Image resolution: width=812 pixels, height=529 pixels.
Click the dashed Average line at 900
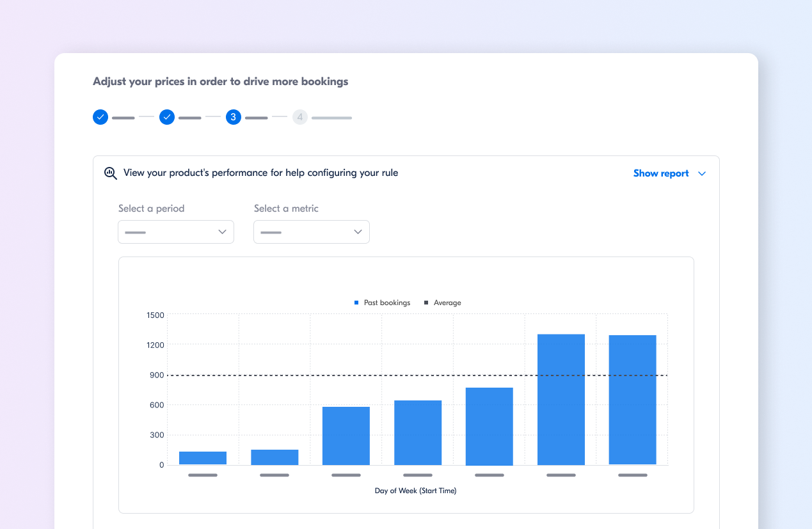click(417, 375)
